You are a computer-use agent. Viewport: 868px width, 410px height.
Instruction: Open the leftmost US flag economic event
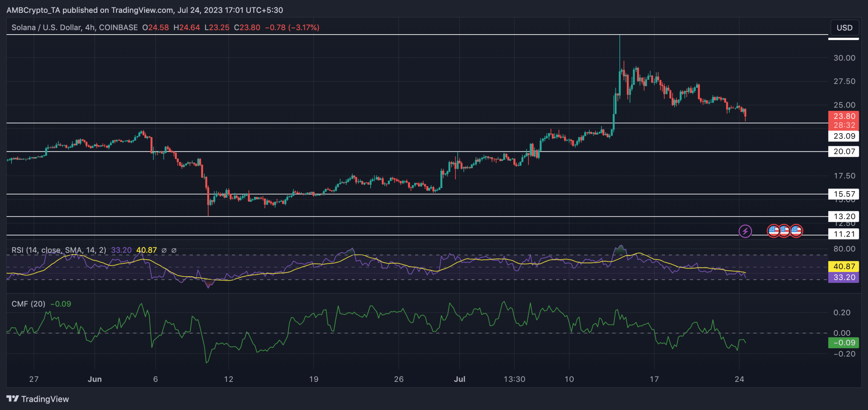coord(773,231)
